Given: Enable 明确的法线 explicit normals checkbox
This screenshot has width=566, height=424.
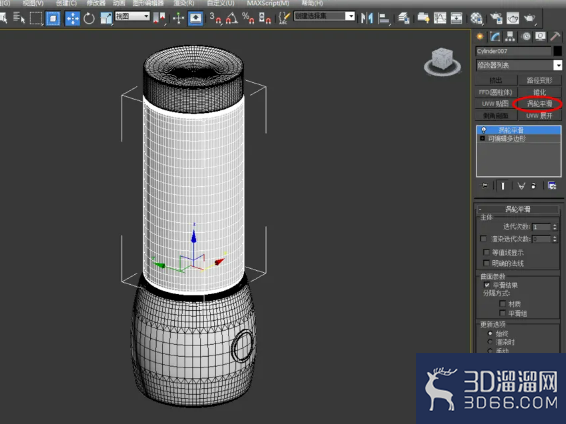Looking at the screenshot, I should click(486, 263).
